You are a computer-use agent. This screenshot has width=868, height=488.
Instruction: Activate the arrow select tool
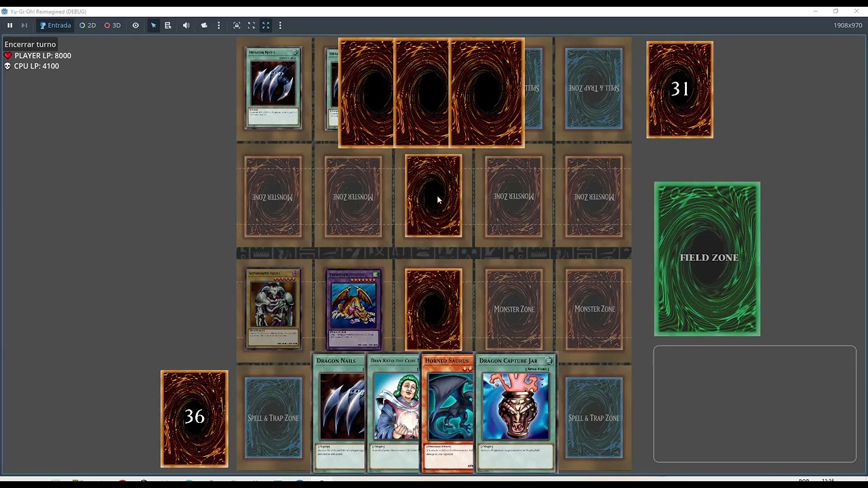tap(153, 25)
